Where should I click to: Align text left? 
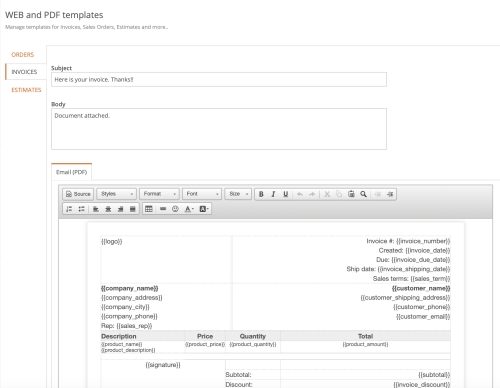tap(96, 209)
